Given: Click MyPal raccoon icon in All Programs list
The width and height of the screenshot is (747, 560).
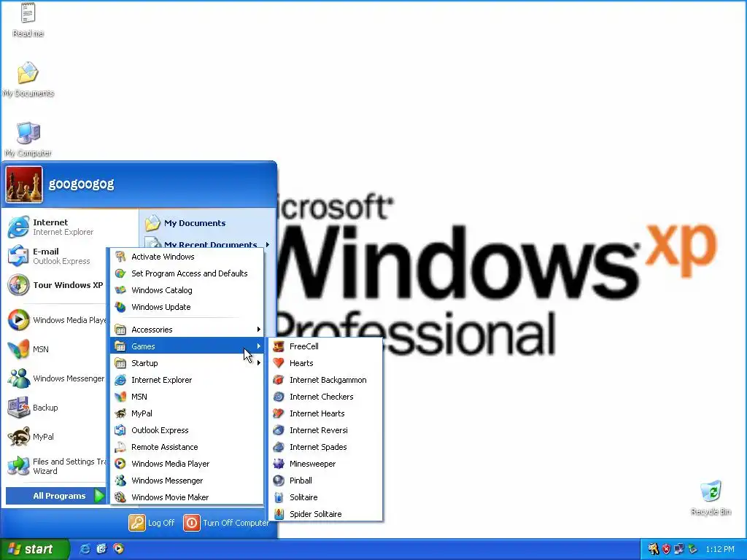Looking at the screenshot, I should pos(120,413).
